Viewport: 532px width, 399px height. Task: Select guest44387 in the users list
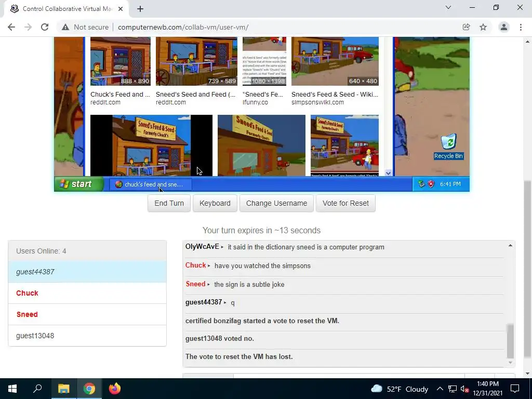pos(87,272)
